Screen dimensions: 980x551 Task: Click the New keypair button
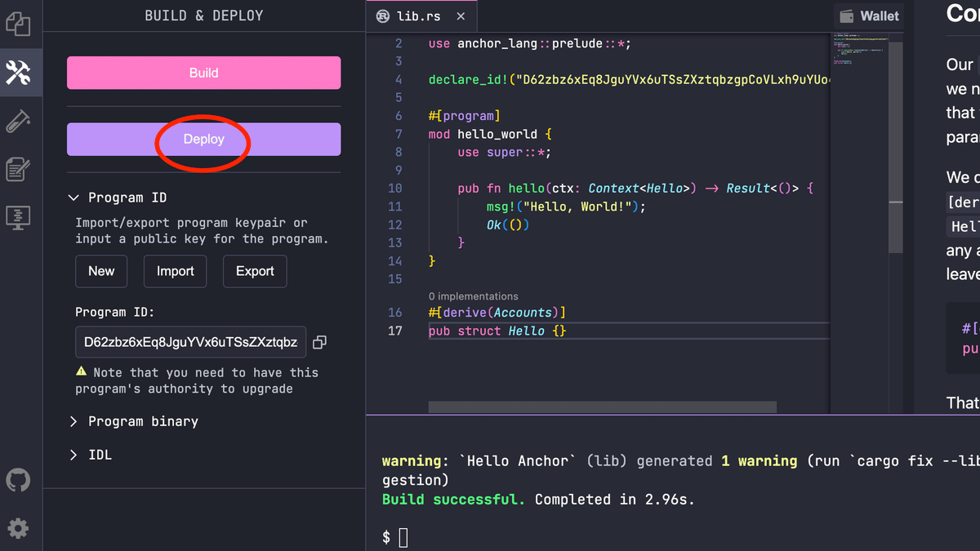pos(101,271)
